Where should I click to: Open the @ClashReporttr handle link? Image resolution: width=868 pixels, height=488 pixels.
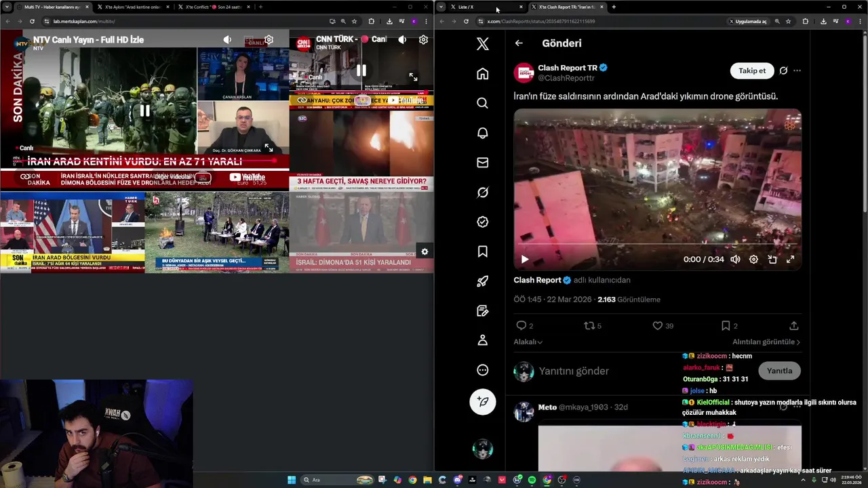pyautogui.click(x=566, y=79)
